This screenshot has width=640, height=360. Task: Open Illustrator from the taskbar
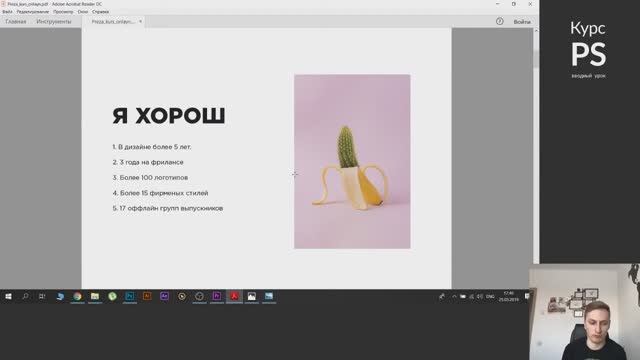pos(147,296)
